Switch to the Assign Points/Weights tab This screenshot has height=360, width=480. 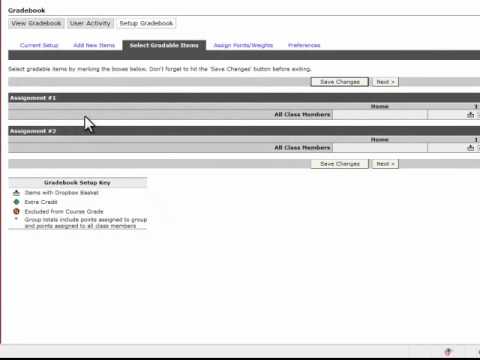tap(243, 45)
